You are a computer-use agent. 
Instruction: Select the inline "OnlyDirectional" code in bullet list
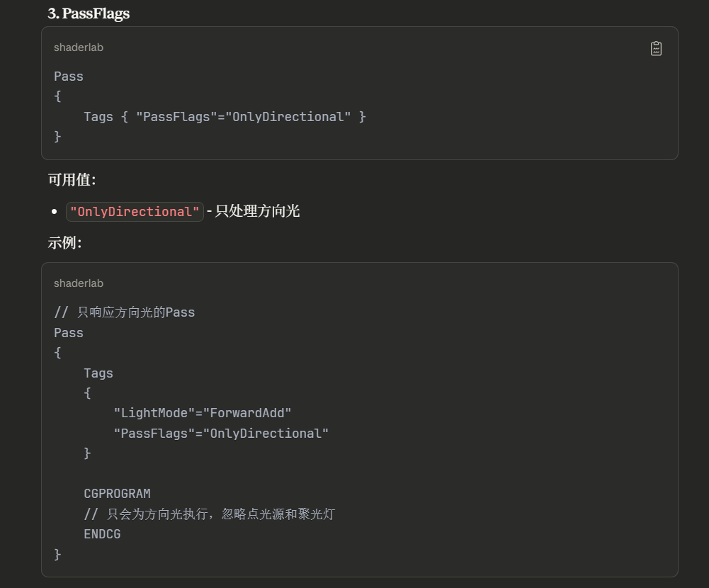click(135, 212)
